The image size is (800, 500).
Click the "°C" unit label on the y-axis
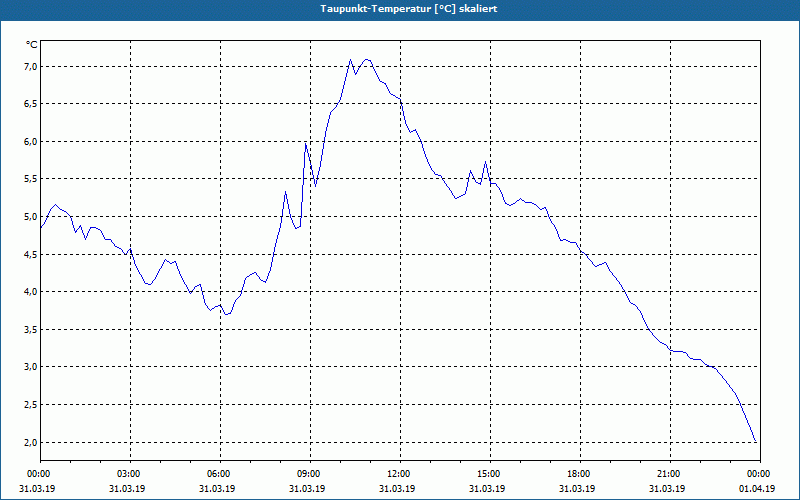pos(32,45)
